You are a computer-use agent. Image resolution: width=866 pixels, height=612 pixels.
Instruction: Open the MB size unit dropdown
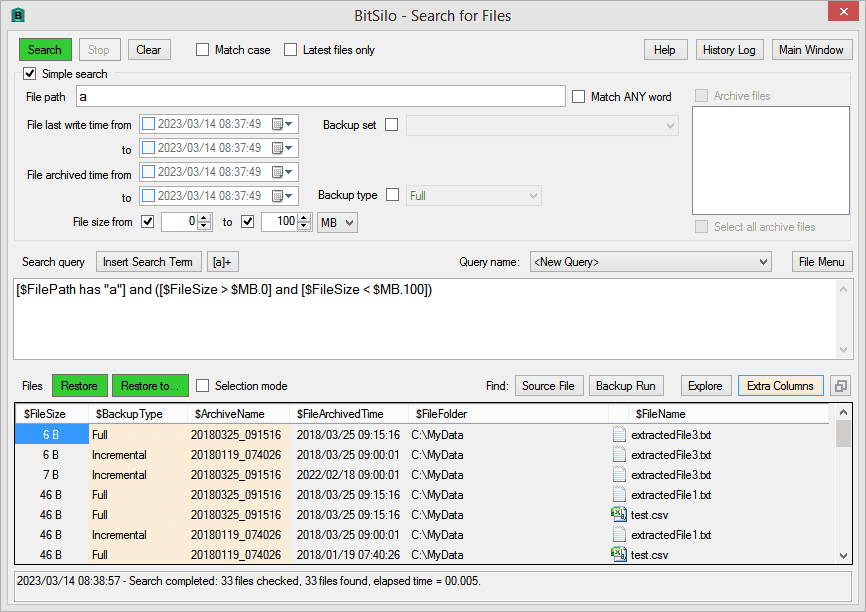click(x=337, y=223)
